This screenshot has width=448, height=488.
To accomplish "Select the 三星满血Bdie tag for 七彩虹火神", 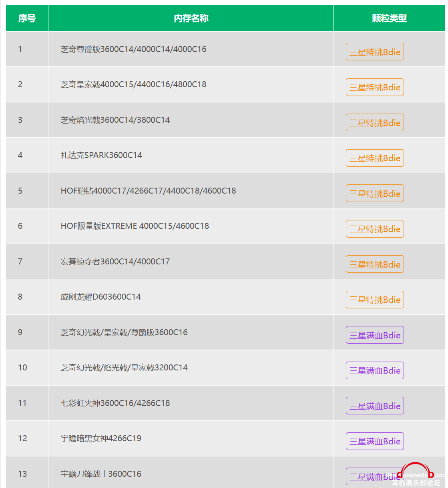I will pos(375,406).
